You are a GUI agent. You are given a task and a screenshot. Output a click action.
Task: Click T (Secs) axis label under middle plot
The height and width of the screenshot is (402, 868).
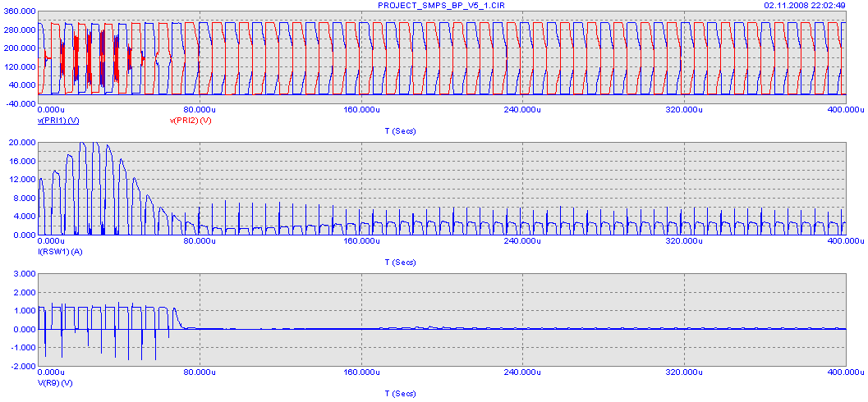tap(400, 263)
